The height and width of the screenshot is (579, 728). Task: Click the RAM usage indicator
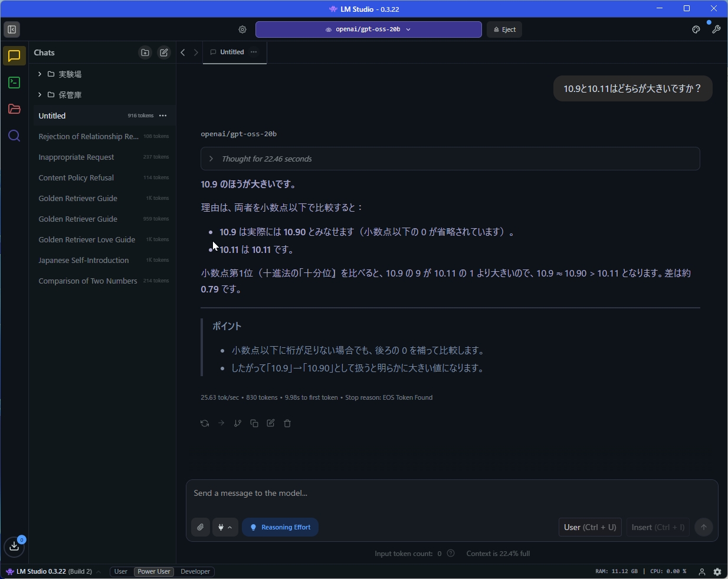(x=616, y=571)
